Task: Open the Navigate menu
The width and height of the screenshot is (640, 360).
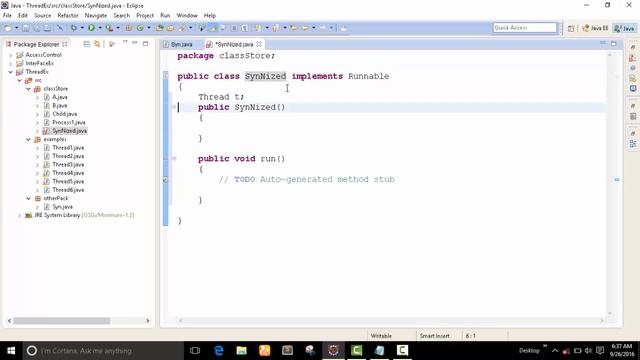Action: (96, 16)
